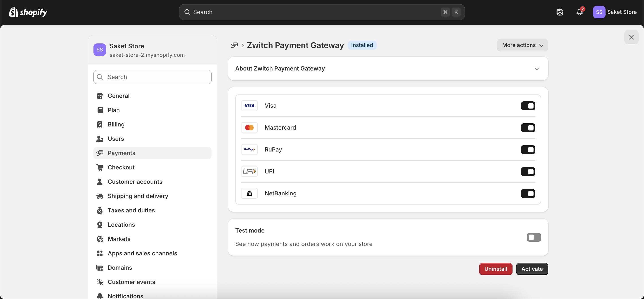Screen dimensions: 644x299
Task: Turn off the RuPay toggle
Action: (x=528, y=150)
